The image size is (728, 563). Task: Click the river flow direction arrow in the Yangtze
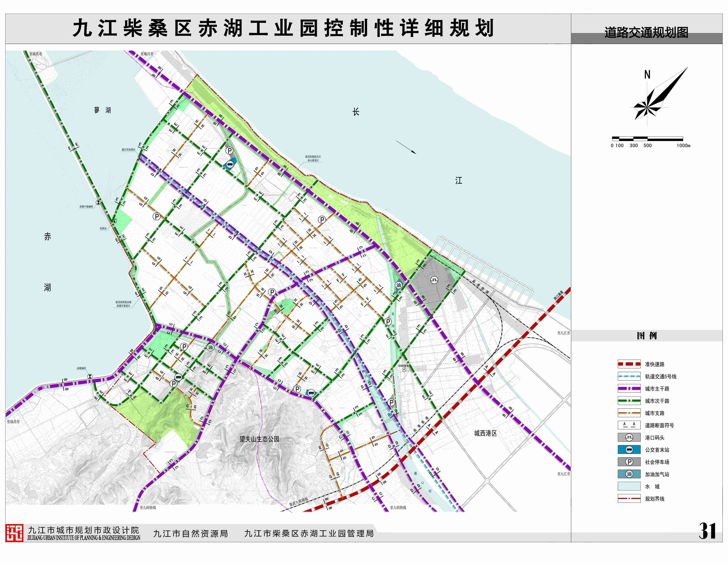pos(406,147)
